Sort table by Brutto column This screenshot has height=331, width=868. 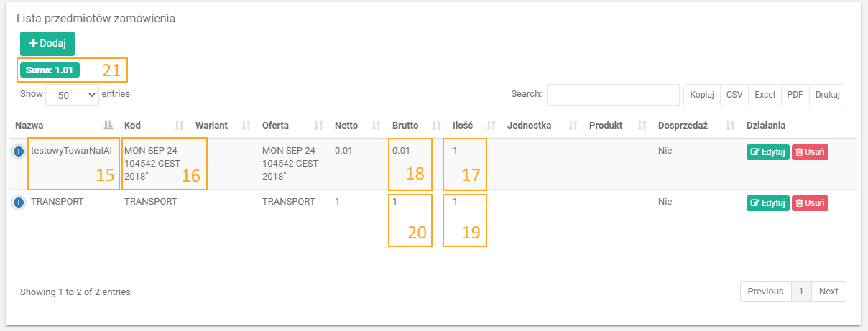coord(435,126)
